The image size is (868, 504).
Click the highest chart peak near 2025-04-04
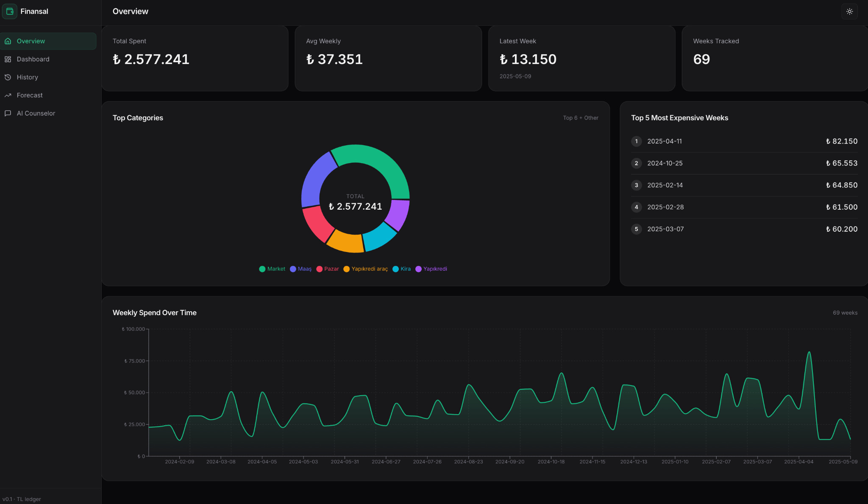[x=809, y=352]
